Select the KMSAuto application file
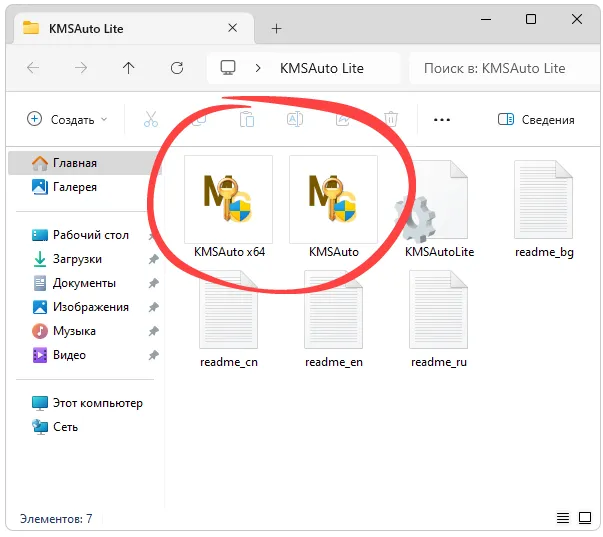This screenshot has width=603, height=537. coord(333,199)
